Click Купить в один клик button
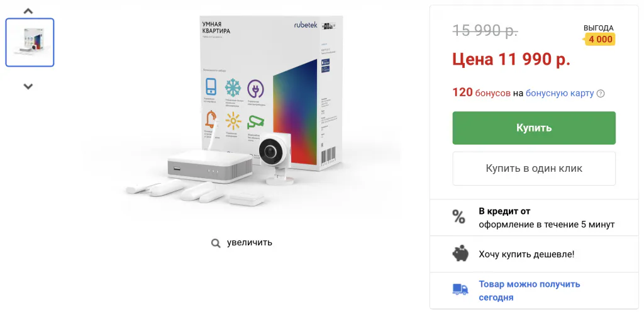This screenshot has width=644, height=319. pos(534,169)
